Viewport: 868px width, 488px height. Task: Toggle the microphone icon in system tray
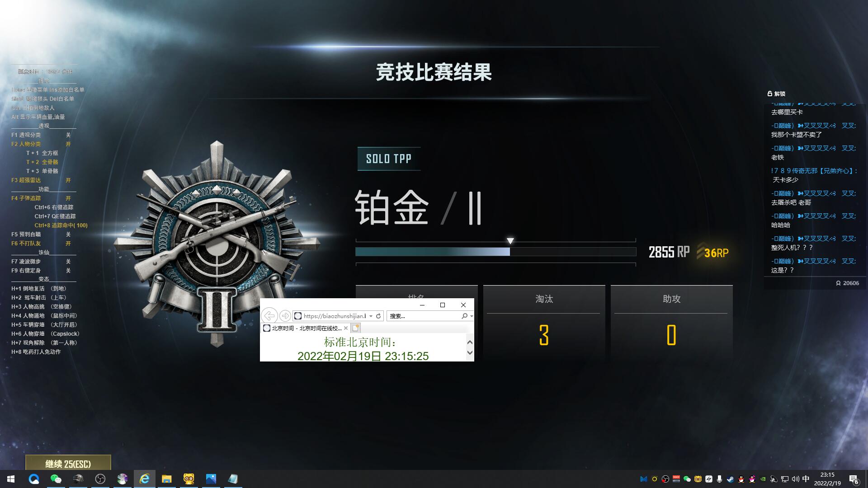(719, 479)
